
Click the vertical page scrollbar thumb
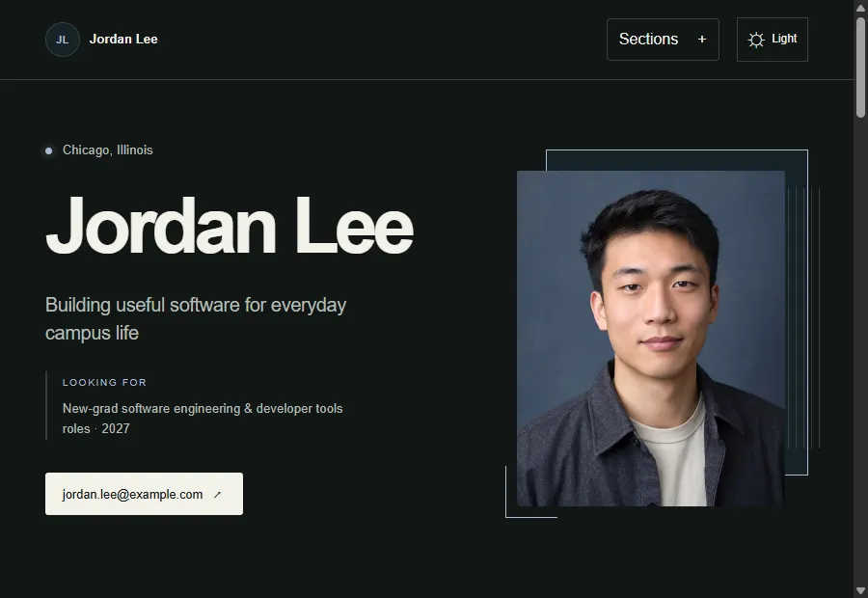click(860, 68)
